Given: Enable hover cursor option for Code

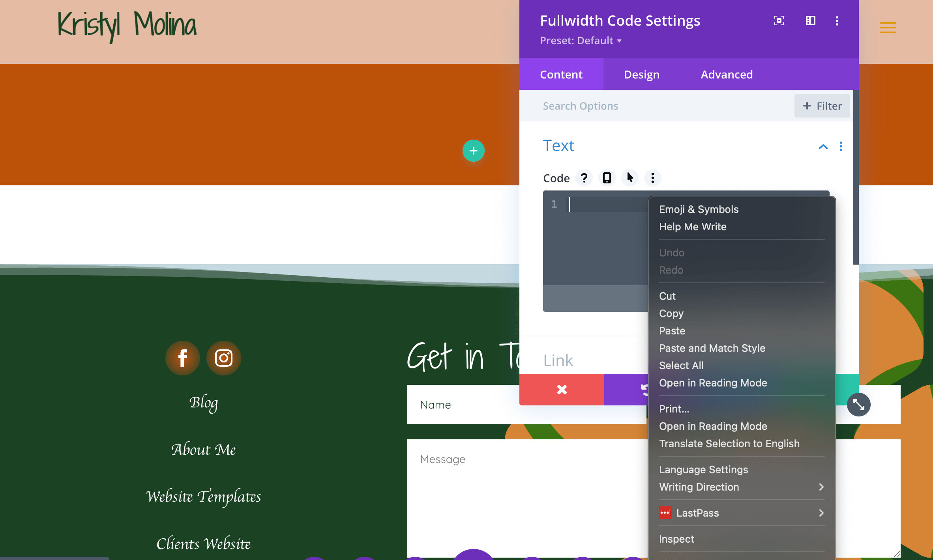Looking at the screenshot, I should click(630, 178).
